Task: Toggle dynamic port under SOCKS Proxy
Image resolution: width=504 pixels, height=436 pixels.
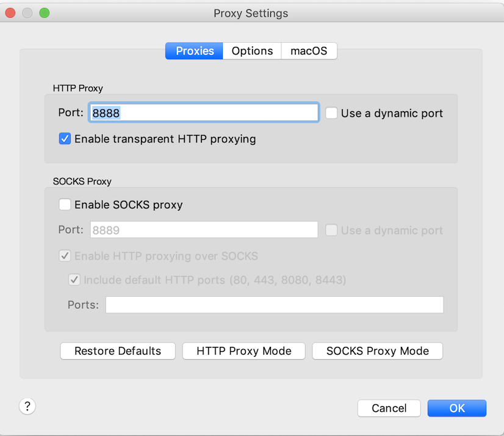Action: click(x=331, y=230)
